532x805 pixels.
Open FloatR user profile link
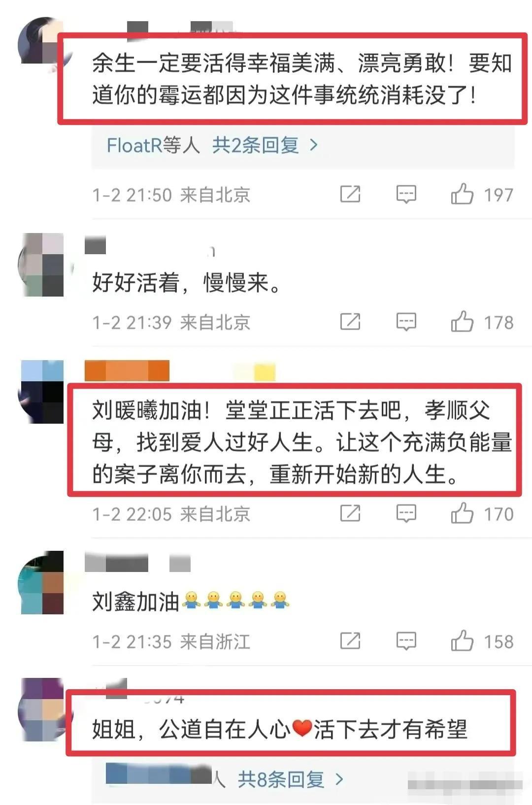134,145
